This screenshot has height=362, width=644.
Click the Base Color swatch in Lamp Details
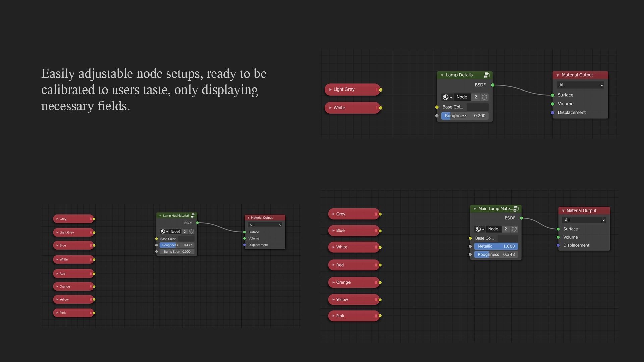pos(477,107)
